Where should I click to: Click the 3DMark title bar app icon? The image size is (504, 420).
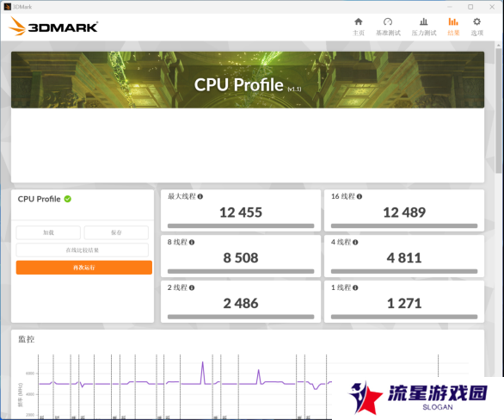click(7, 7)
